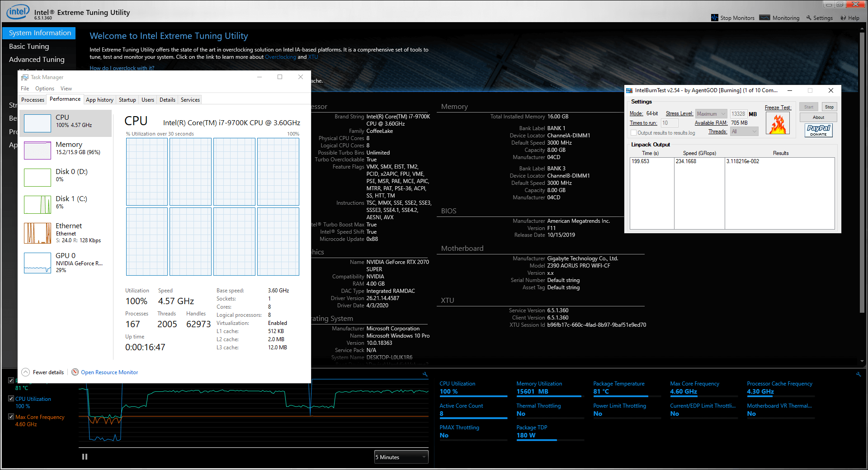Toggle the Max Core Frequency graph checkbox
This screenshot has height=470, width=868.
11,417
